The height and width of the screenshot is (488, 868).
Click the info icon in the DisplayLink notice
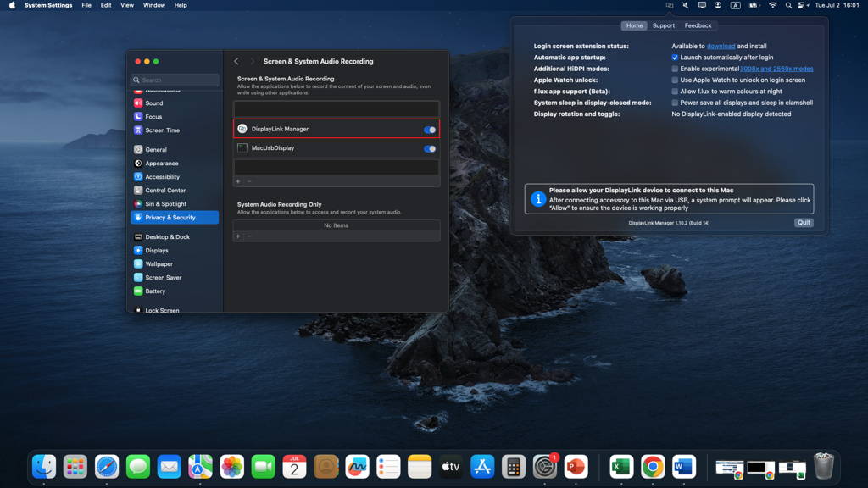click(x=538, y=198)
